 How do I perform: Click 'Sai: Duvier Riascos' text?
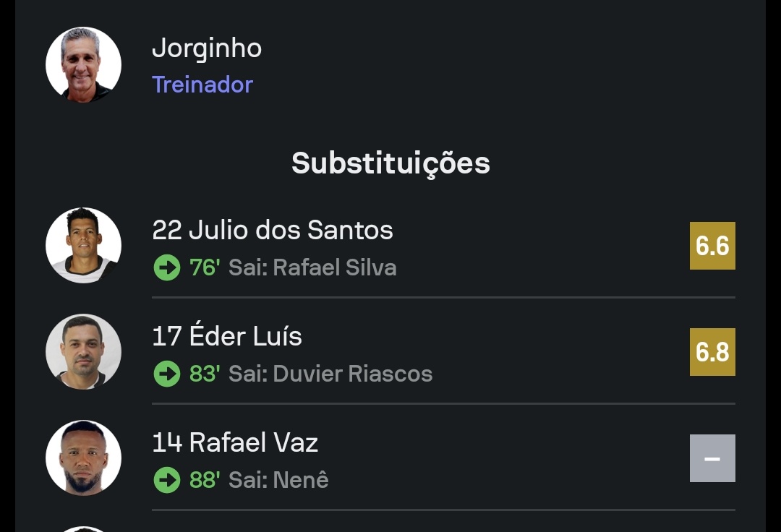[x=330, y=374]
